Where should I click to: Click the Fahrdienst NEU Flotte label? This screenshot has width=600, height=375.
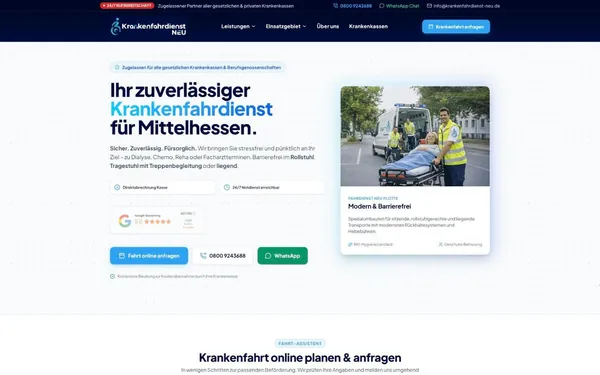[373, 198]
